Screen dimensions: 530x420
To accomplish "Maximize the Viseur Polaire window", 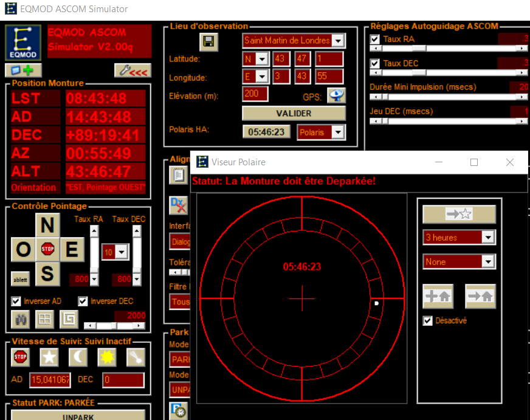I will coord(474,162).
